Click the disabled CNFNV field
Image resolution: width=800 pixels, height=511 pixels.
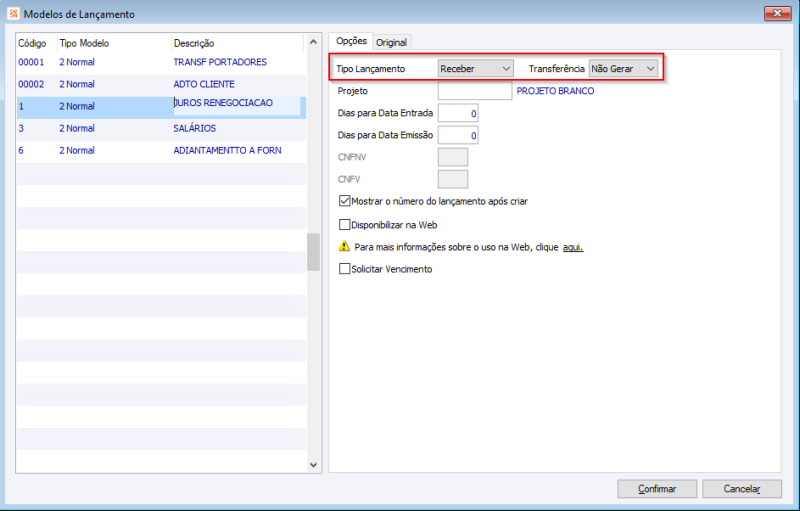point(453,157)
